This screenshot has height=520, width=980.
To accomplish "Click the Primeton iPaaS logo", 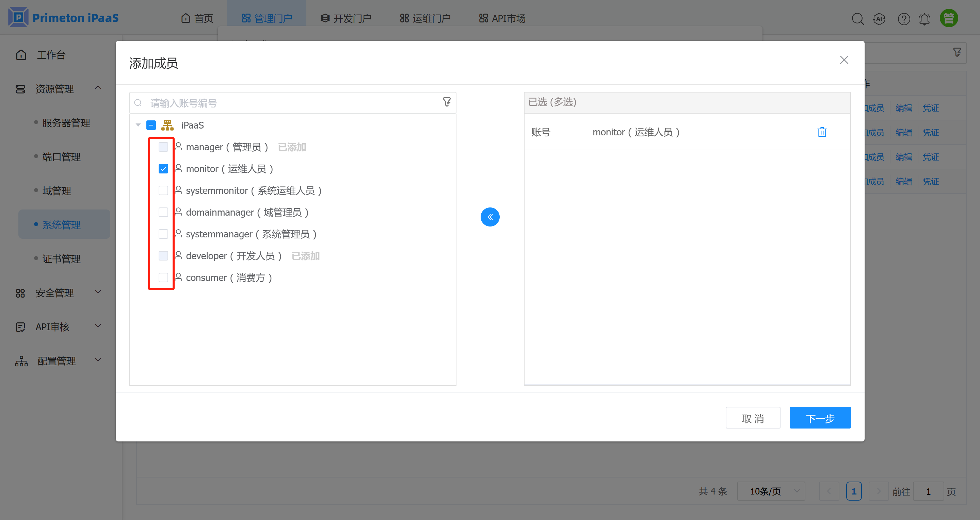I will coord(63,17).
